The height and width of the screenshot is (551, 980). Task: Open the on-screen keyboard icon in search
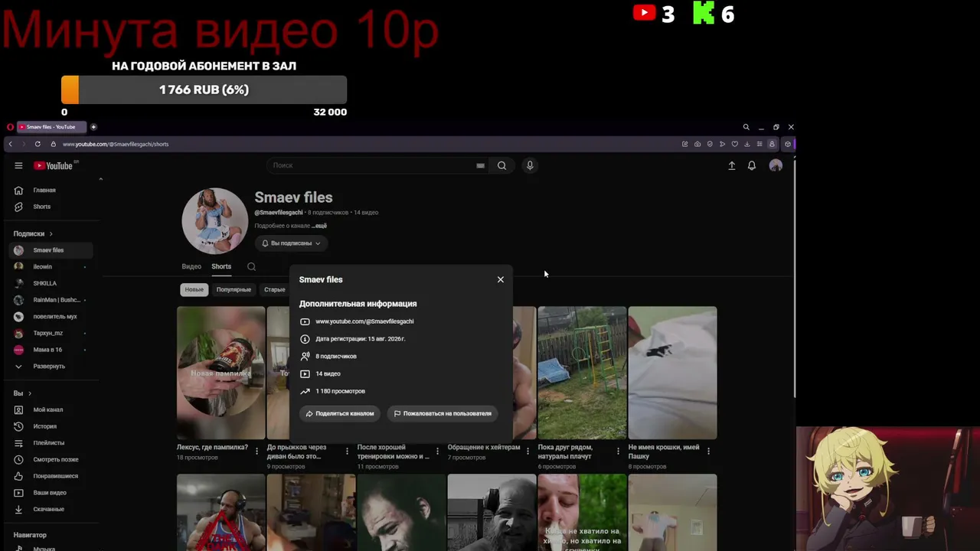[x=480, y=165]
